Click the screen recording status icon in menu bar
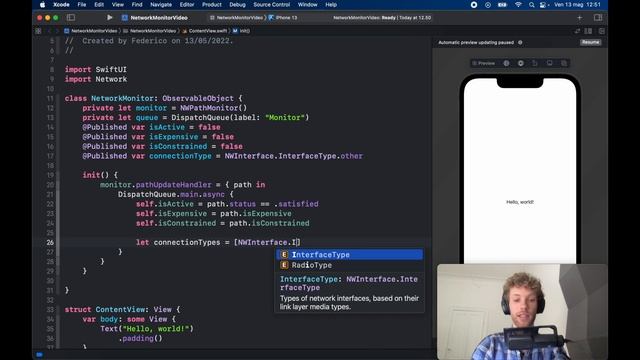Viewport: 640px width, 360px height. (x=474, y=5)
